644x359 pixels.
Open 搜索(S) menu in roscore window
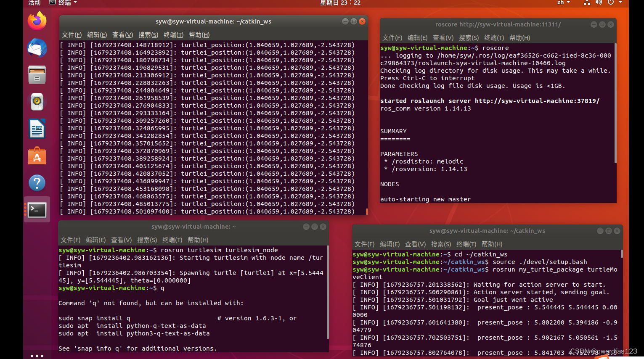(469, 38)
